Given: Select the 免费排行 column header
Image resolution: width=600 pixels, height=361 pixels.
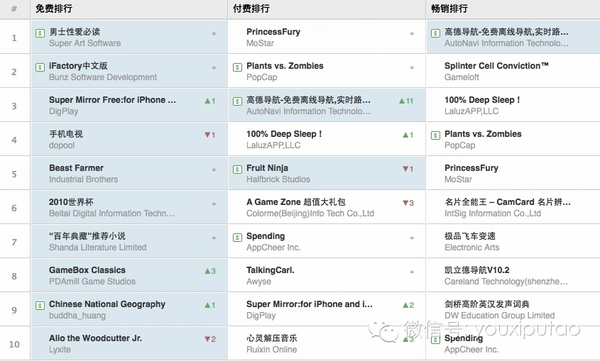Looking at the screenshot, I should [54, 8].
